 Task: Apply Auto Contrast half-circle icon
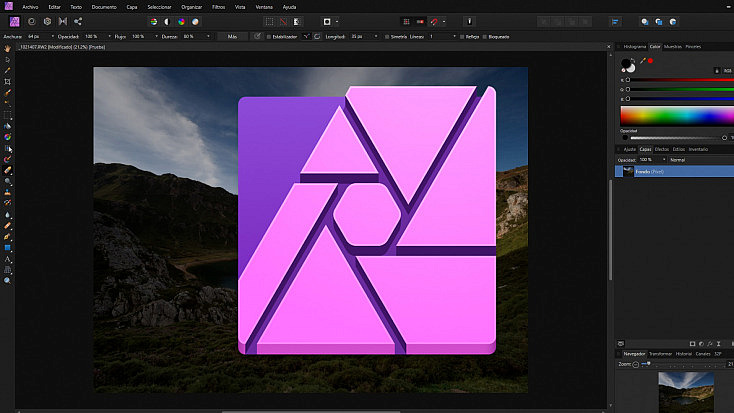pyautogui.click(x=167, y=22)
